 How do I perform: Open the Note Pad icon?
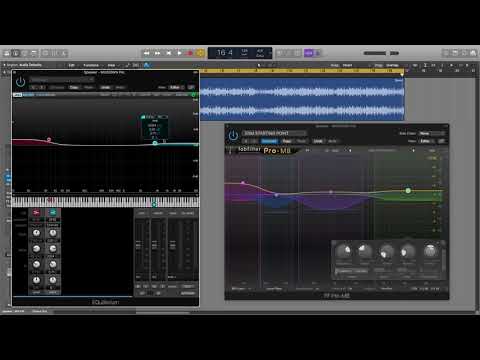[x=455, y=53]
